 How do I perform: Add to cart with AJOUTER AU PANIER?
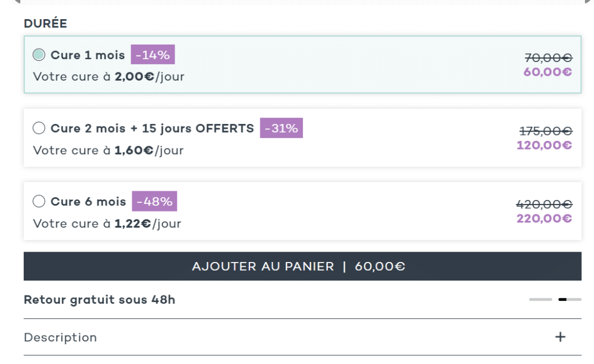[302, 266]
